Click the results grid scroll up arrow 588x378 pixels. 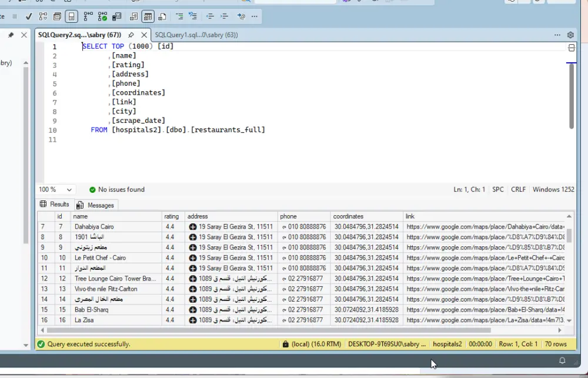click(569, 216)
